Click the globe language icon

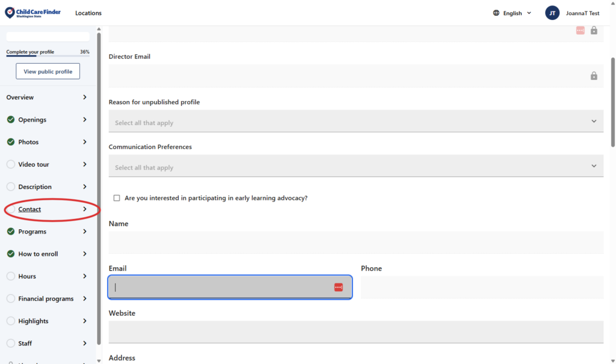496,13
